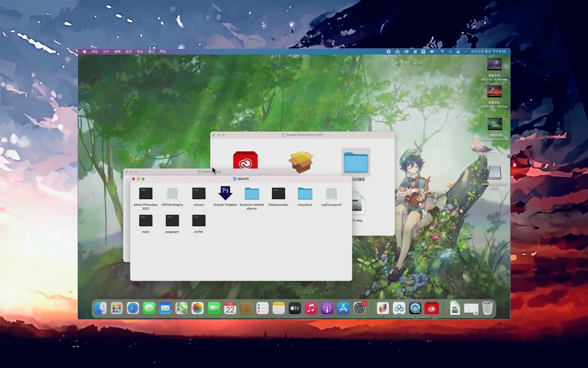Open App Store from the Dock

[x=343, y=308]
